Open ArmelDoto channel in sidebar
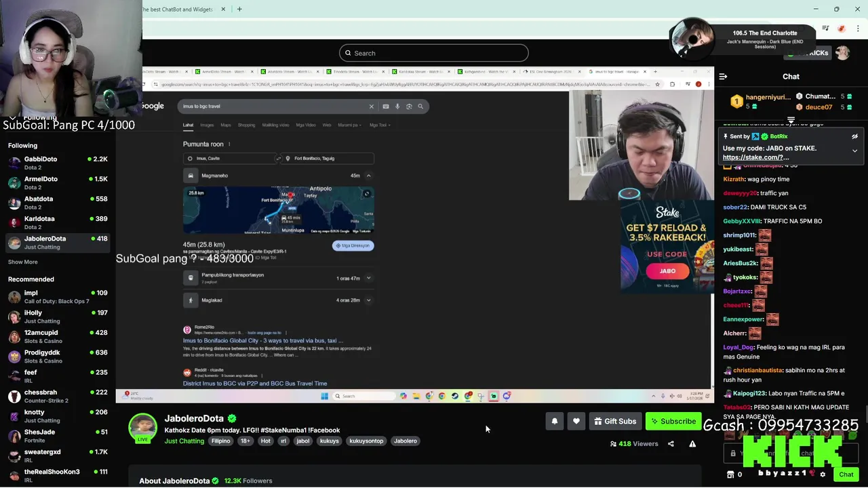This screenshot has width=868, height=488. [58, 183]
